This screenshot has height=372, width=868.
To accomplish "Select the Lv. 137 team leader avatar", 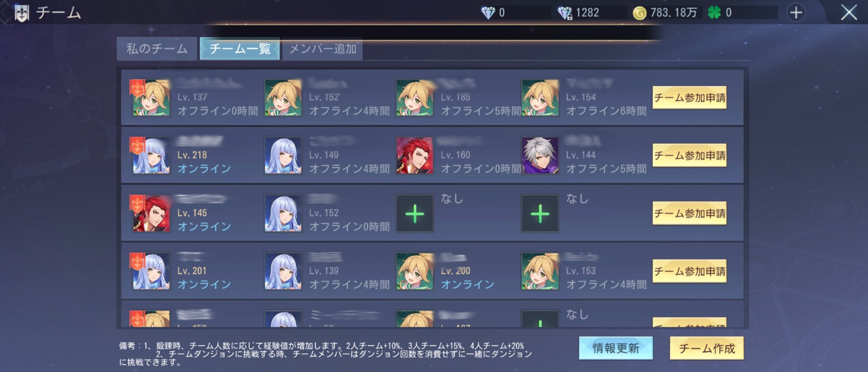I will (151, 98).
